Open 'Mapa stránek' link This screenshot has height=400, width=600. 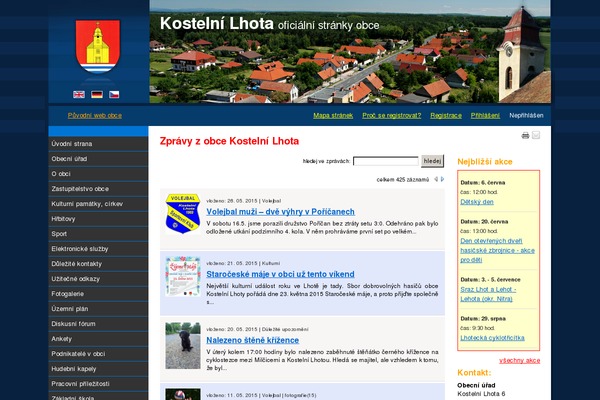pyautogui.click(x=333, y=116)
